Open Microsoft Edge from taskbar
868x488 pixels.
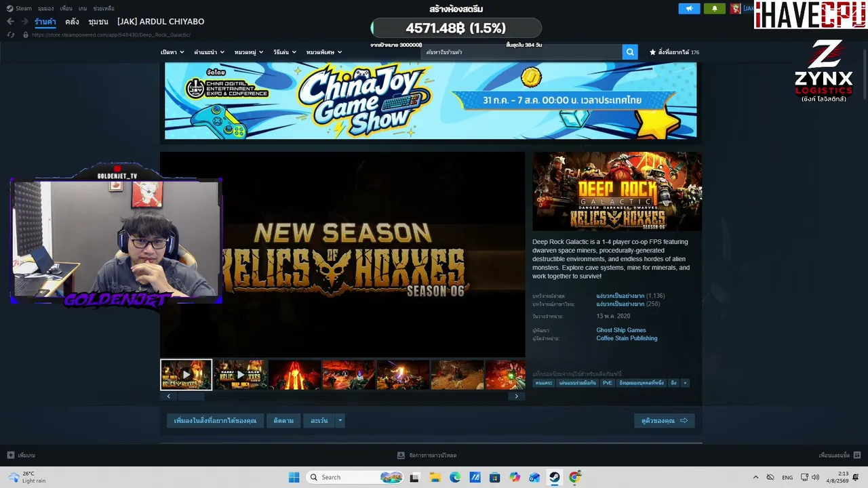pos(455,477)
